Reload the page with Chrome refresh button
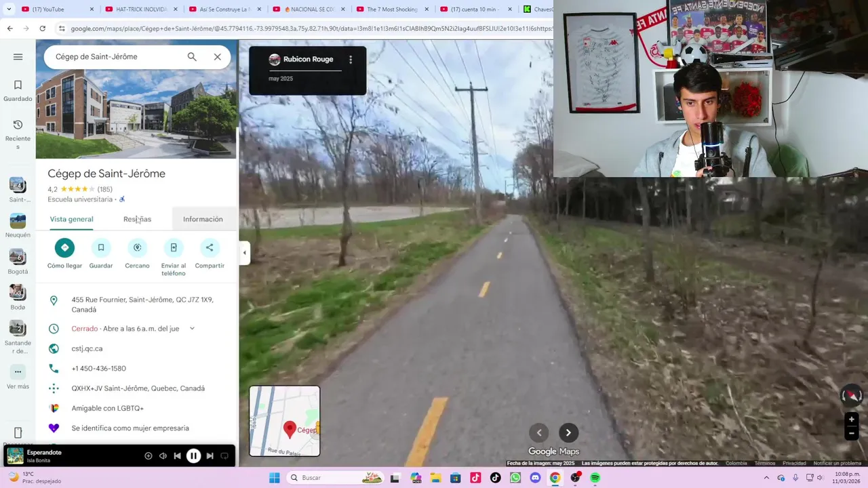868x488 pixels. pyautogui.click(x=42, y=28)
